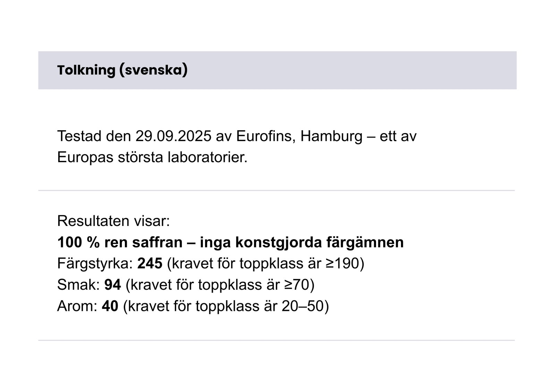Click 'inga konstgjorda färgämnen' phrase

click(x=302, y=242)
